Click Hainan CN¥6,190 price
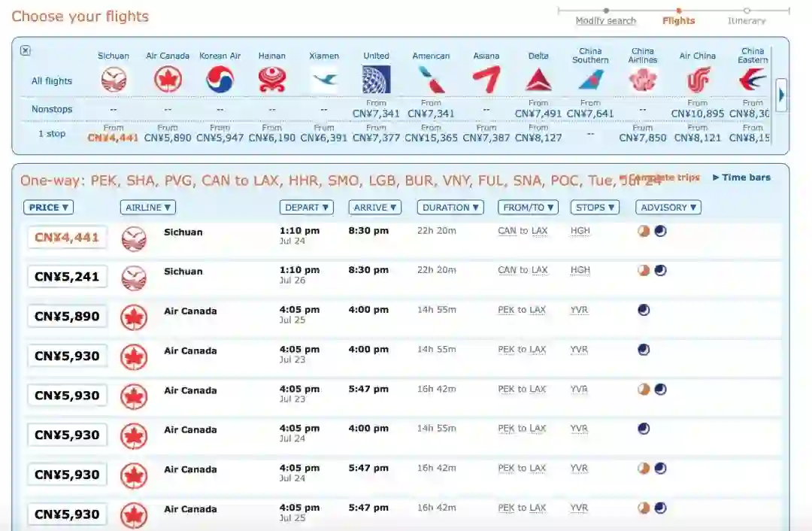The image size is (812, 531). [272, 138]
